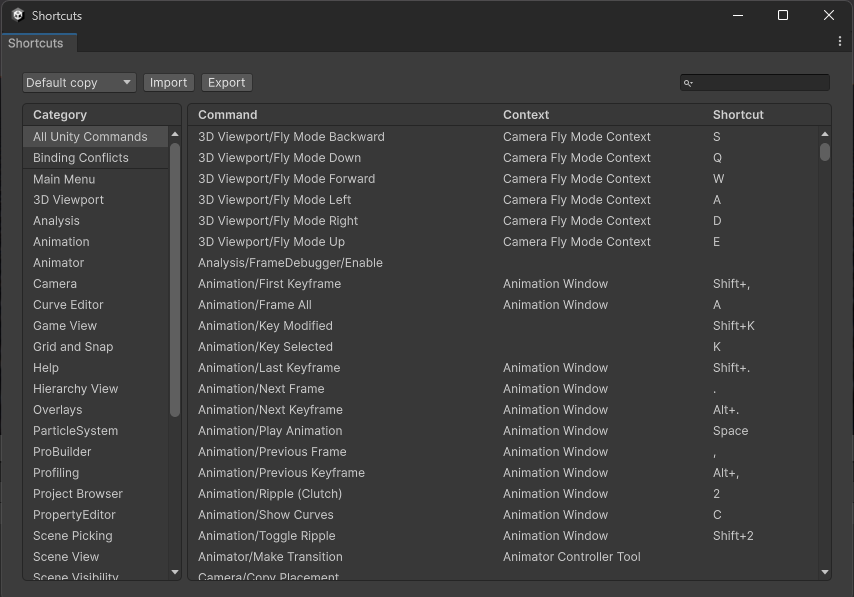Click the Export button
Image resolution: width=854 pixels, height=597 pixels.
coord(226,83)
